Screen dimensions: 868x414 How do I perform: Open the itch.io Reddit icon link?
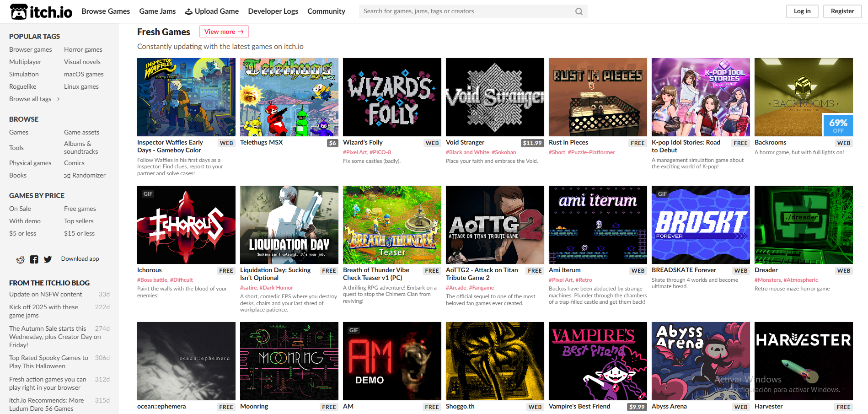coord(20,259)
